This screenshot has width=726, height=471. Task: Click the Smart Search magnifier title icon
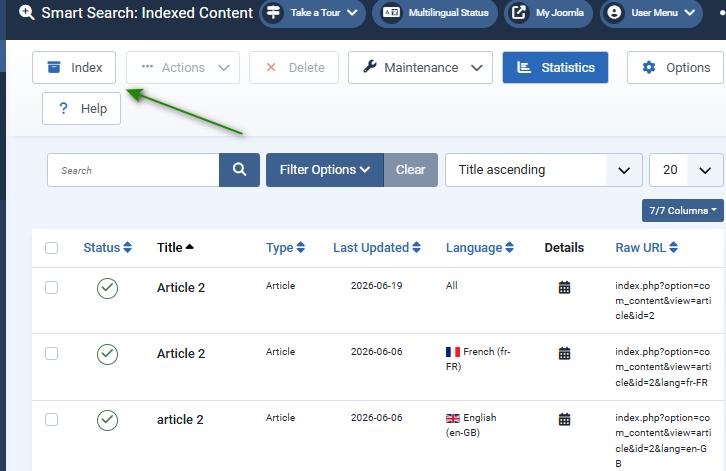click(27, 13)
